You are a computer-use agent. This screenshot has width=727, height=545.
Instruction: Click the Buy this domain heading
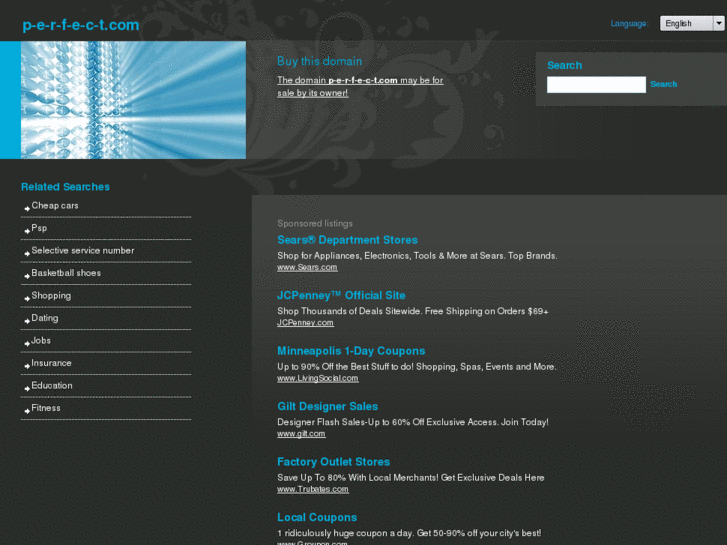pos(319,61)
